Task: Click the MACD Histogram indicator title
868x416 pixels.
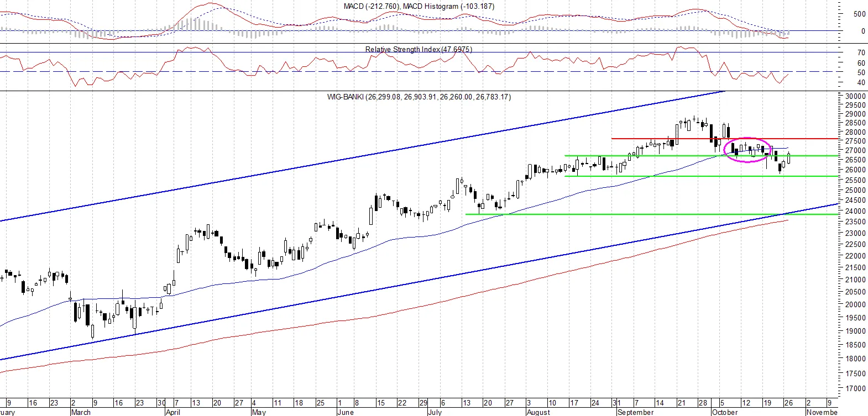Action: [448, 6]
